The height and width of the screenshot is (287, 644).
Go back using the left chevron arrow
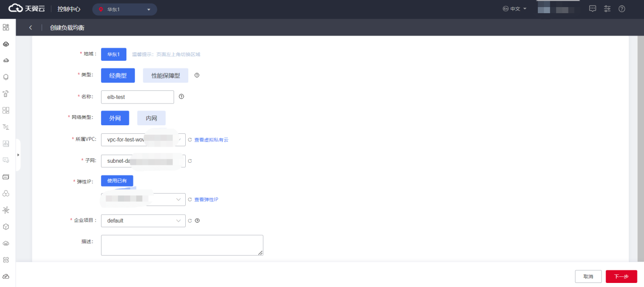pos(30,27)
